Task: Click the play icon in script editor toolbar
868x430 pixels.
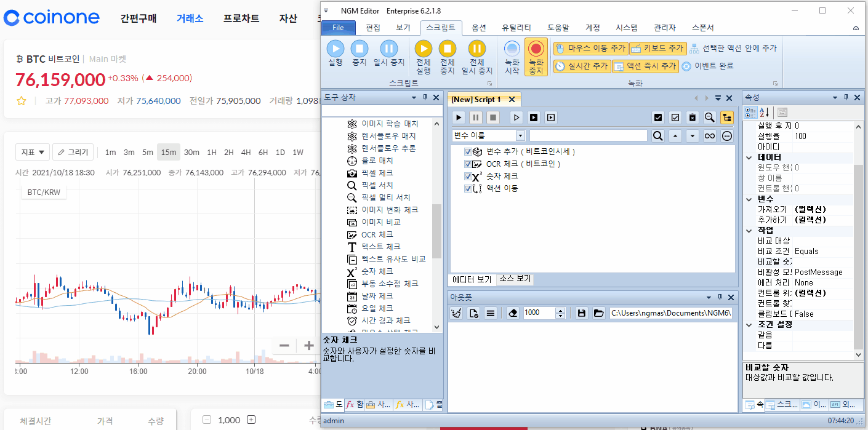Action: [x=459, y=117]
